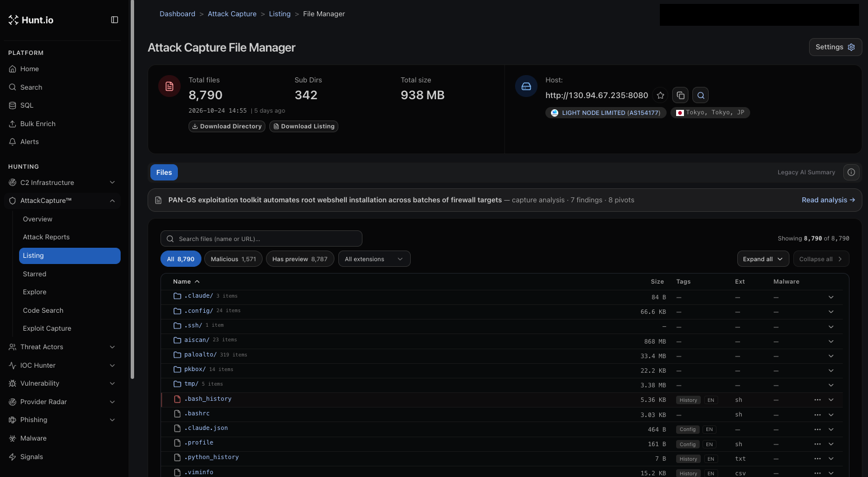Open more options for .bash_history row
The width and height of the screenshot is (868, 477).
(x=818, y=400)
